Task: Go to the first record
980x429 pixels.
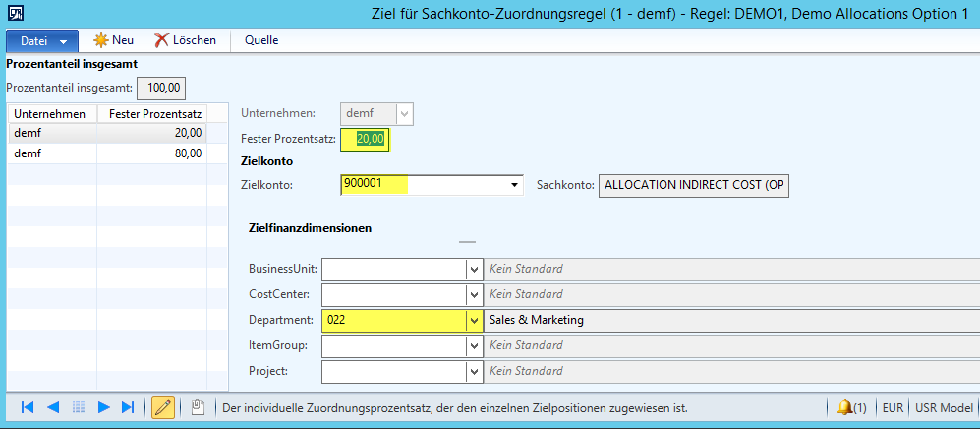Action: 28,407
